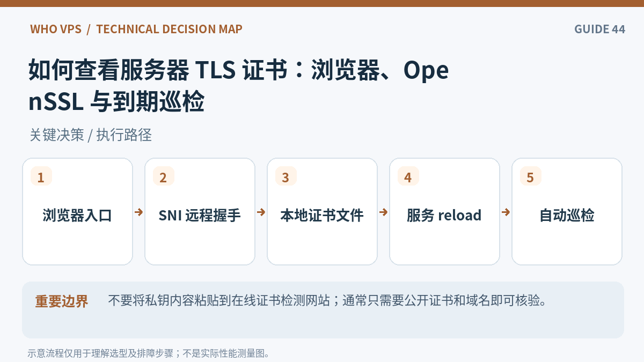Screen dimensions: 644x362
Task: Click the WHO VPS header text
Action: (56, 29)
